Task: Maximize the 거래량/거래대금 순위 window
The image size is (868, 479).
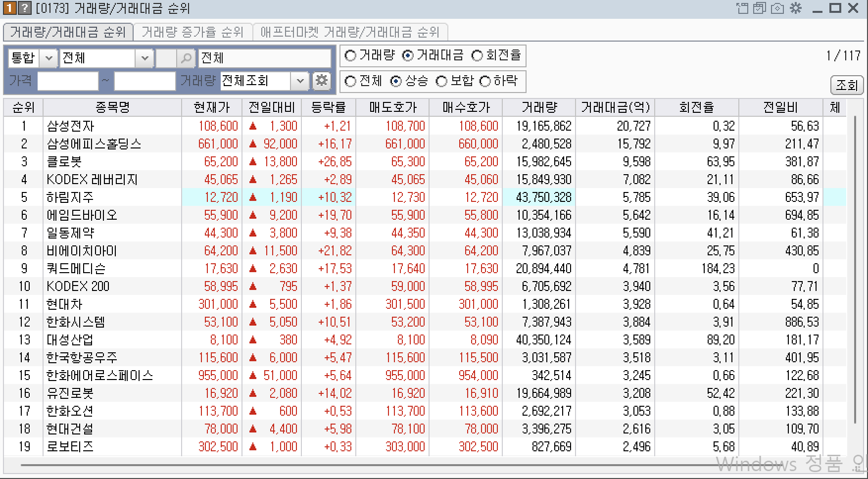Action: pos(835,8)
